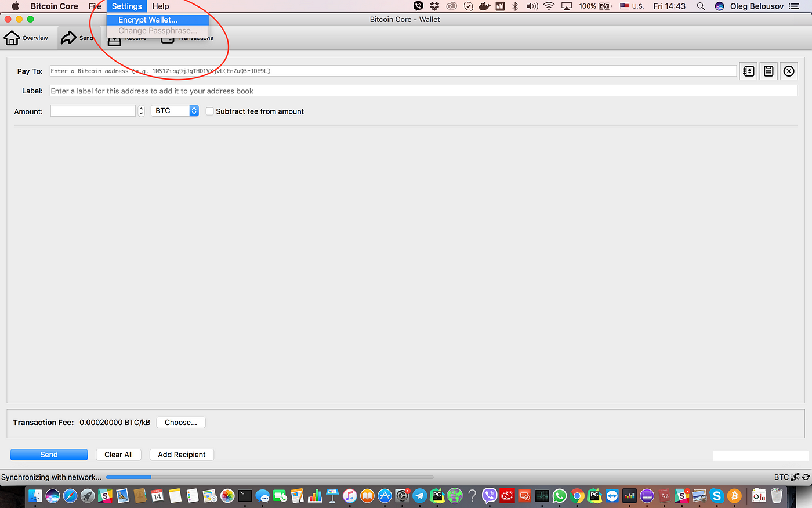Open the BTC unit selector in status bar

pos(781,477)
